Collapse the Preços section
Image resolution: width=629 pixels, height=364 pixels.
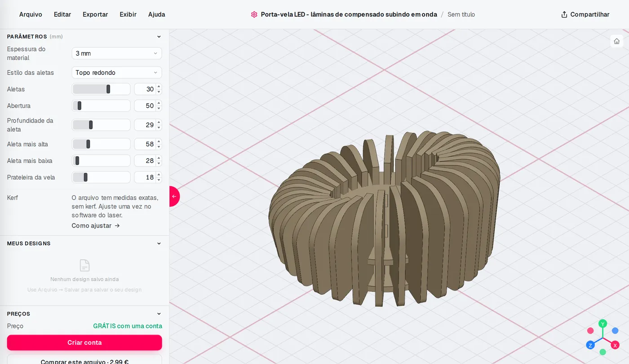point(159,314)
